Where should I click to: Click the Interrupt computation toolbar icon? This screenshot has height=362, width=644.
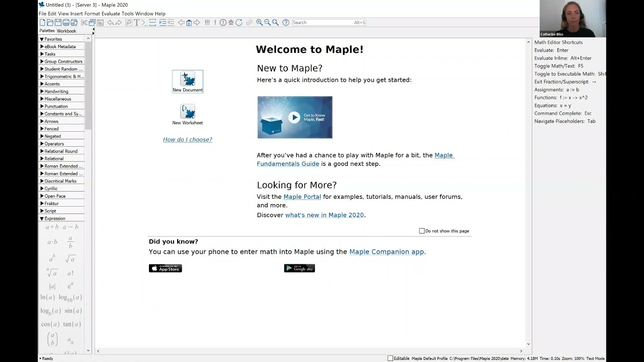(223, 23)
